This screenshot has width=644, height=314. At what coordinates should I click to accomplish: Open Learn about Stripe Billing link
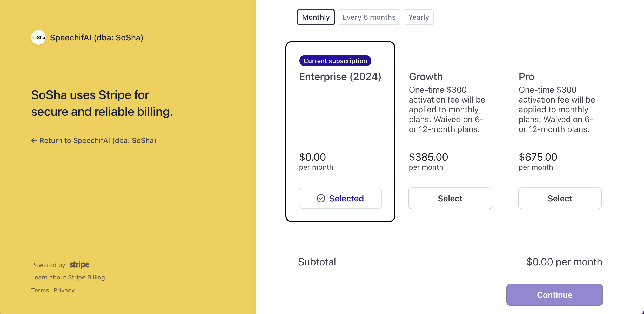point(68,277)
